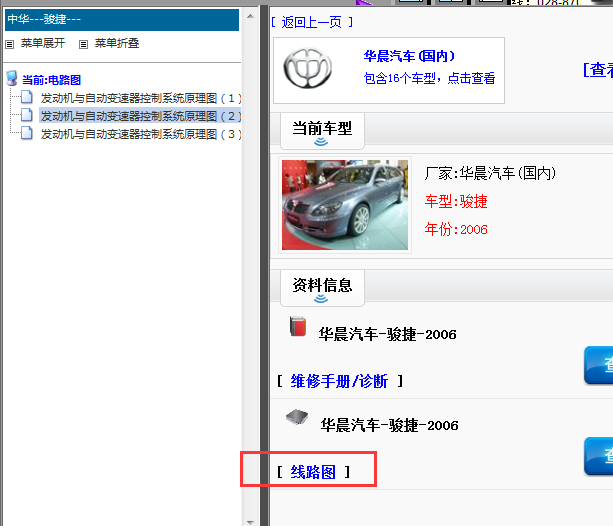Screen dimensions: 613x526
Task: Click document icon for 原理图 (1)
Action: tap(27, 97)
